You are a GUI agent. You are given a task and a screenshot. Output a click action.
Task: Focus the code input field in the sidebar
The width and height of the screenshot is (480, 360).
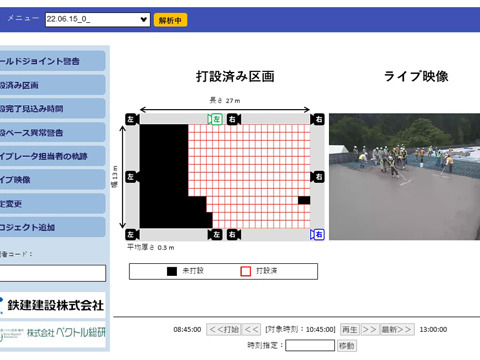[53, 273]
